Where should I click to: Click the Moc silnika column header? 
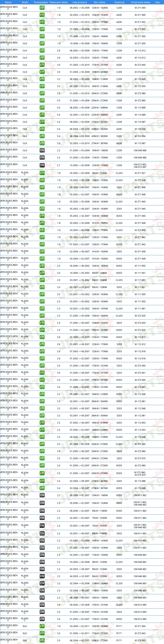point(99,2)
